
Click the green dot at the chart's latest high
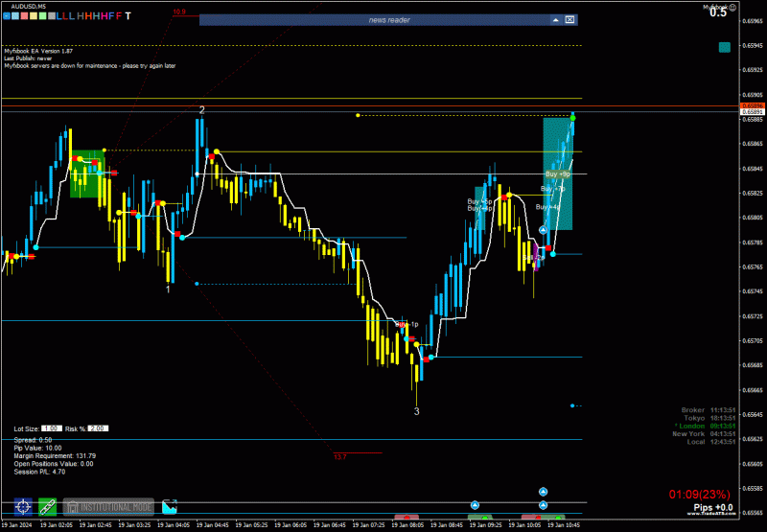point(572,118)
